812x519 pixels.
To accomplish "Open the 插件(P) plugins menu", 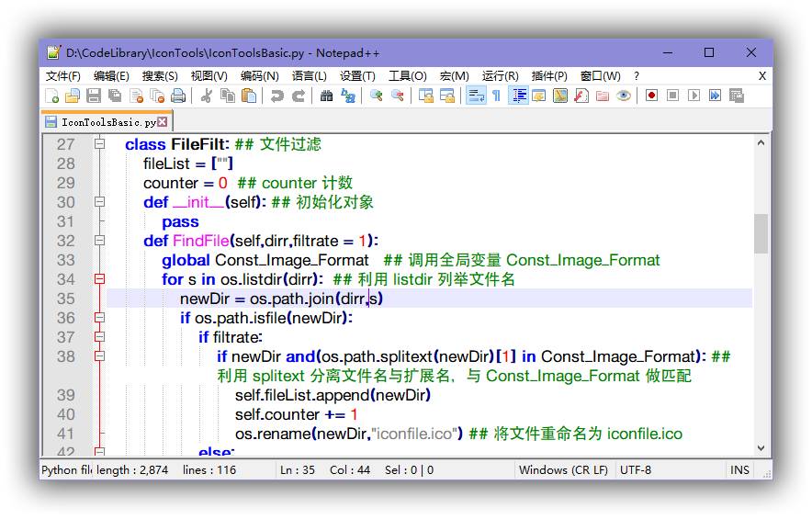I will click(x=549, y=75).
